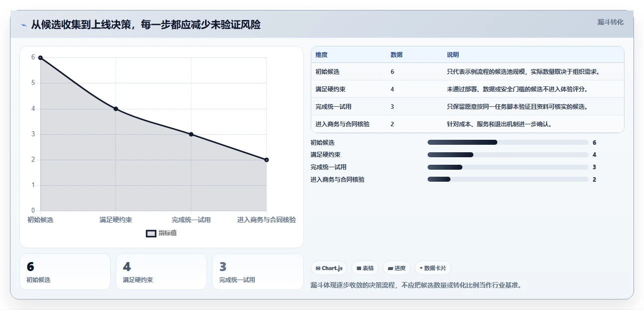Click the 数据 column header

point(397,55)
